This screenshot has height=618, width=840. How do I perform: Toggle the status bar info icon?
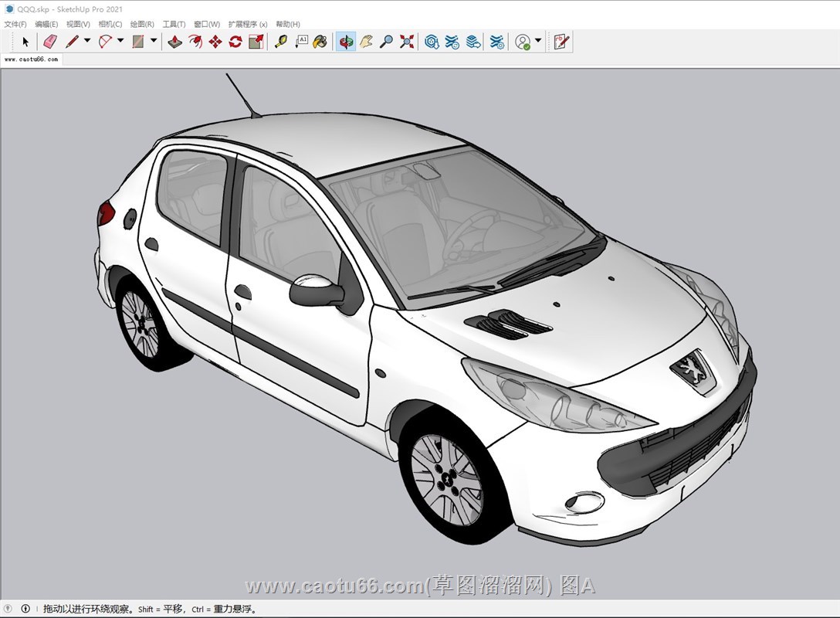(25, 609)
